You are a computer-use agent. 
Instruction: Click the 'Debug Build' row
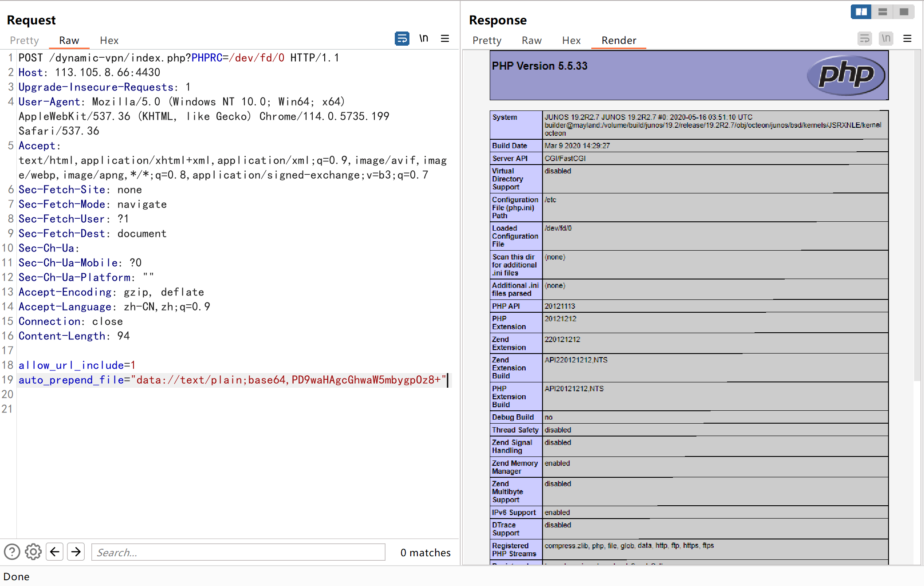click(689, 417)
